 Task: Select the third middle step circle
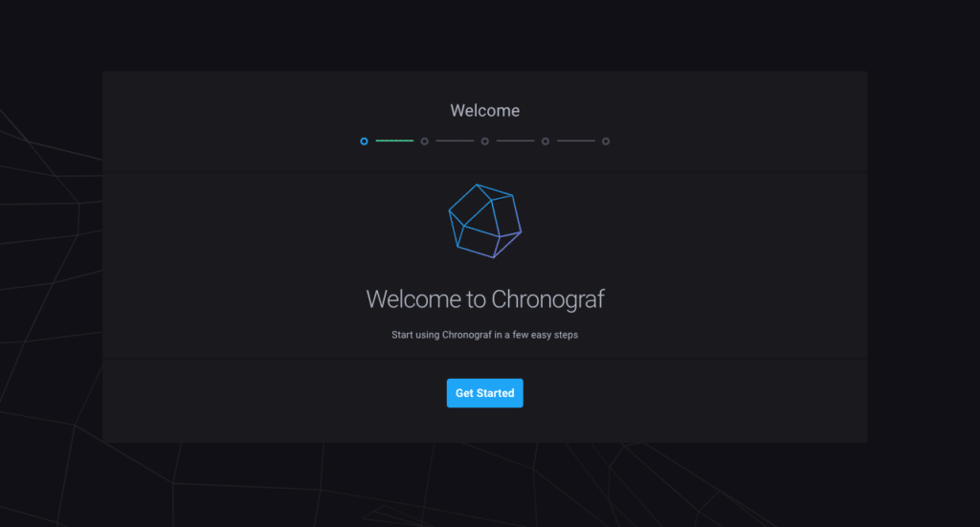[x=485, y=142]
